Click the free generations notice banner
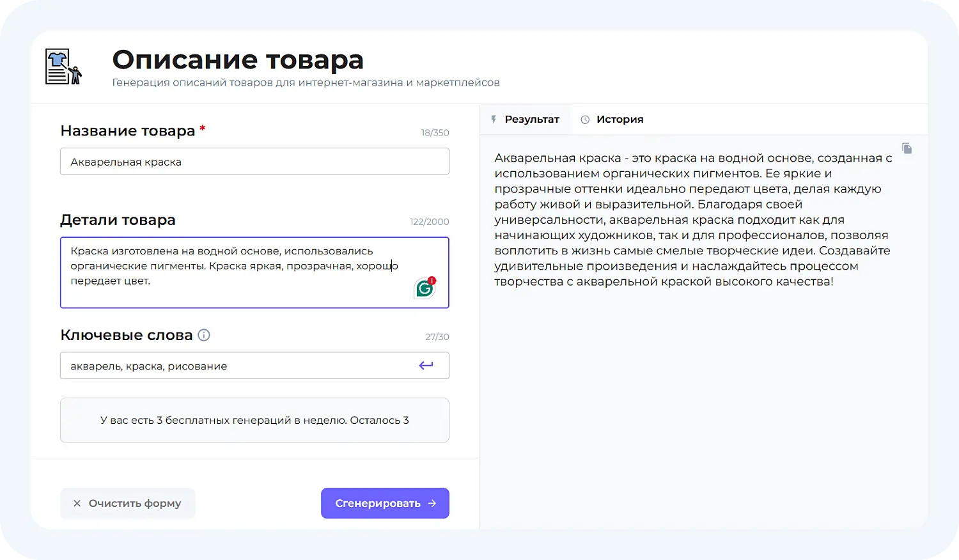Viewport: 959px width, 560px height. click(x=254, y=420)
